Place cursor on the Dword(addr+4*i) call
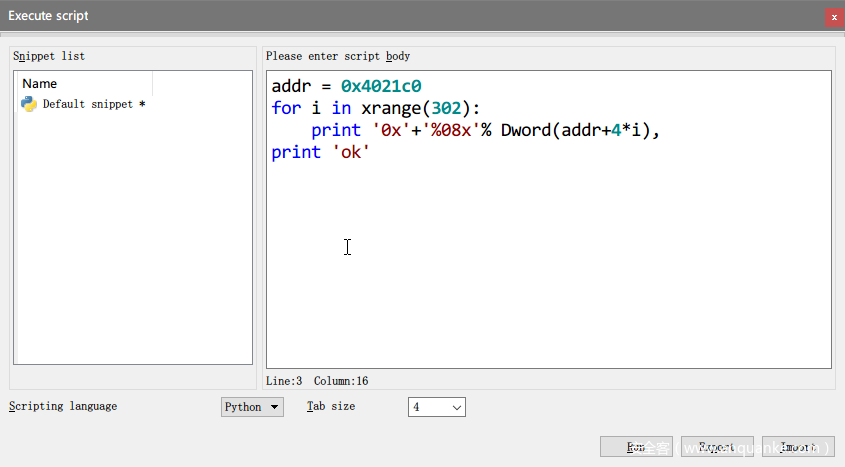The height and width of the screenshot is (467, 845). [x=579, y=130]
